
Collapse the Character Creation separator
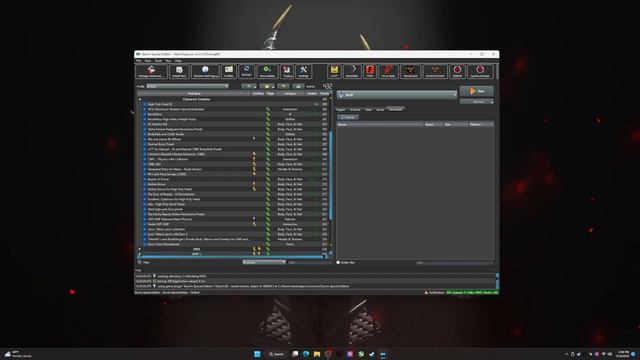click(140, 99)
